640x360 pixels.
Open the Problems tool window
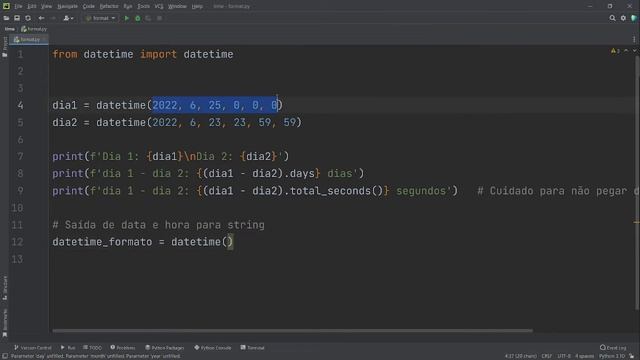123,348
